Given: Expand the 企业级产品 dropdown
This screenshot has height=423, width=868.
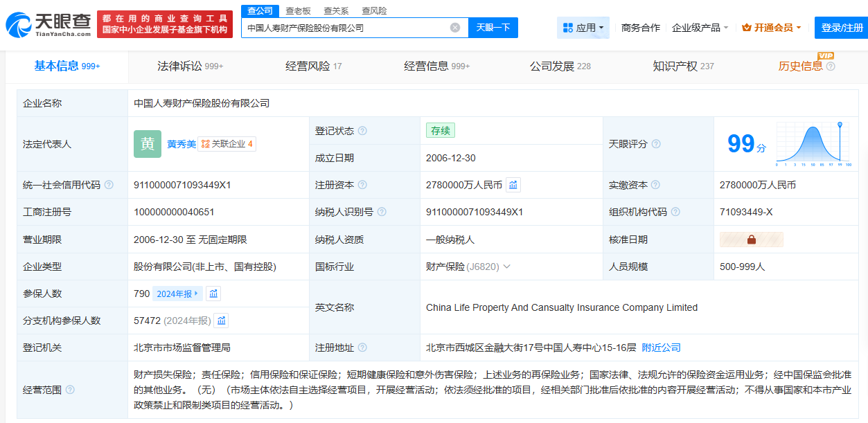Looking at the screenshot, I should 700,28.
